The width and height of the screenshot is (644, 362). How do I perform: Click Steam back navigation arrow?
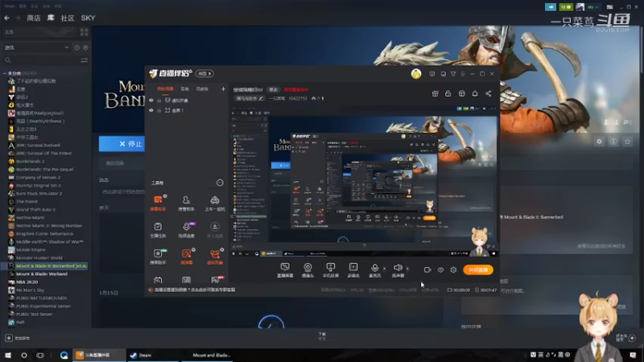(x=6, y=18)
